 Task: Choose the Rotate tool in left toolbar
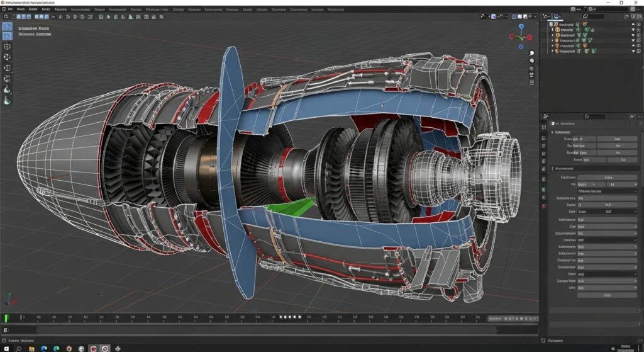point(8,57)
